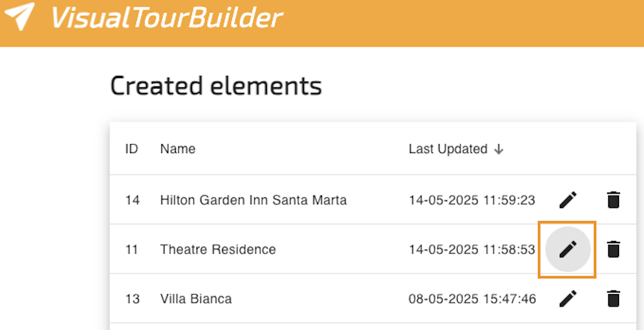The width and height of the screenshot is (644, 330).
Task: Edit the Villa Bianca element
Action: 568,299
